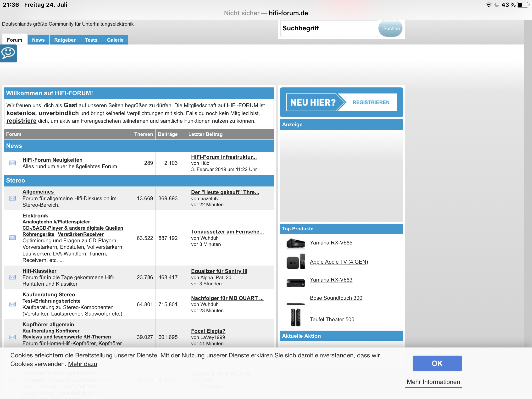Switch to the Tests tab
This screenshot has width=532, height=399.
point(91,40)
